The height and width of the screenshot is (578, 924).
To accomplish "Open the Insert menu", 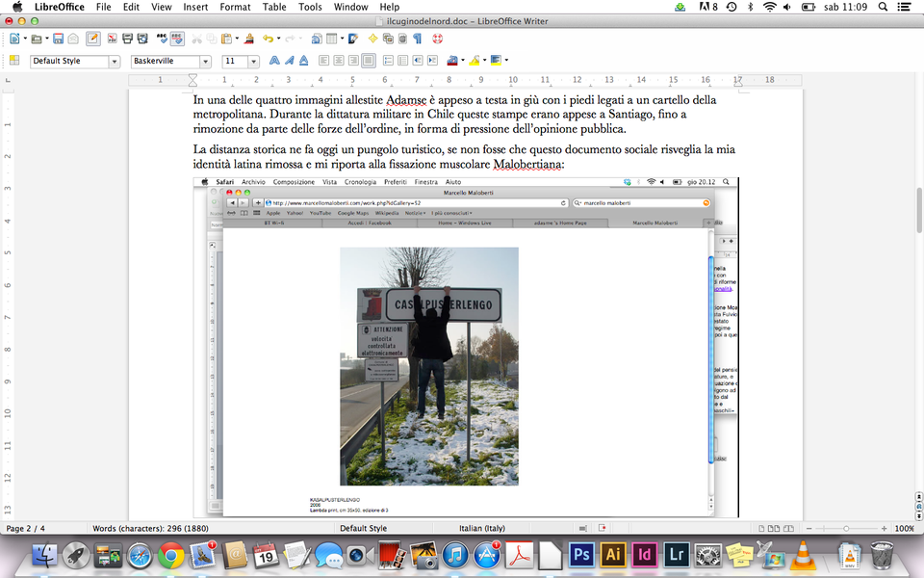I will (x=195, y=7).
